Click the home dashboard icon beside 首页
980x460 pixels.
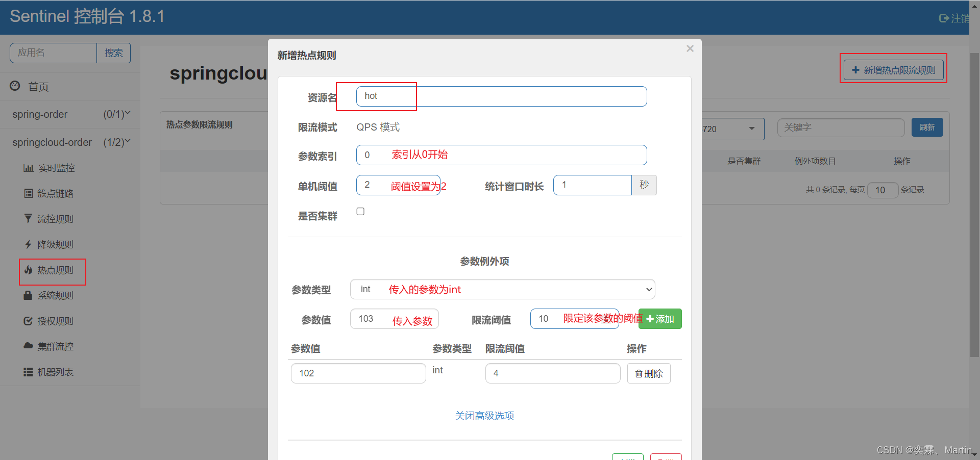point(15,86)
